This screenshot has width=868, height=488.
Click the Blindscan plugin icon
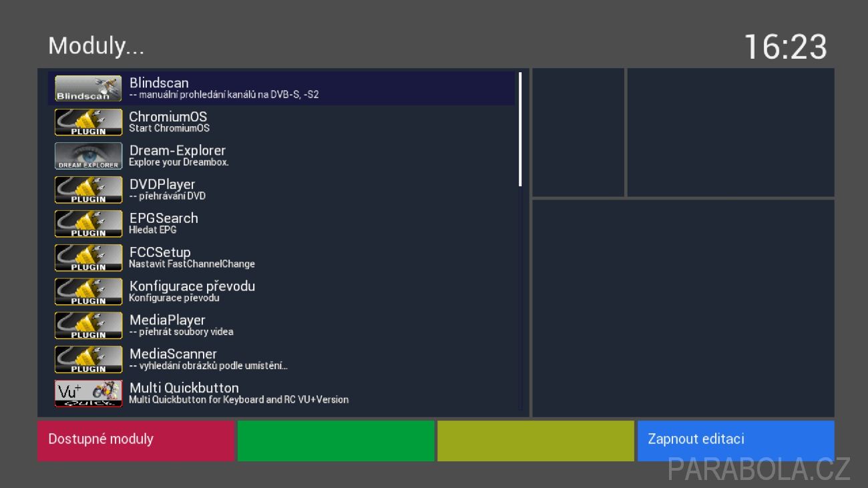click(x=88, y=88)
